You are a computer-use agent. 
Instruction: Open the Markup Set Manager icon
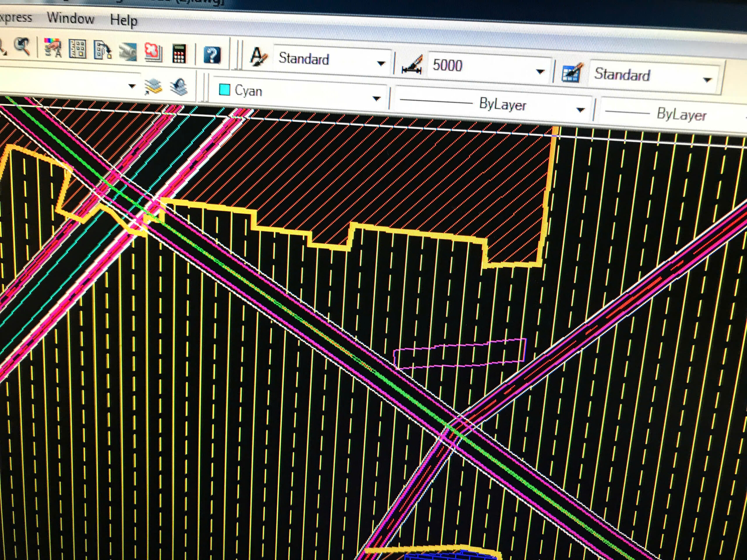point(153,53)
